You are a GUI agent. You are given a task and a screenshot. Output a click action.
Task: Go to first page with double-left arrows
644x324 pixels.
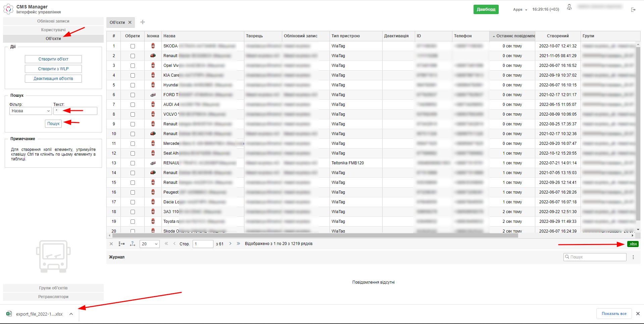[x=166, y=244]
